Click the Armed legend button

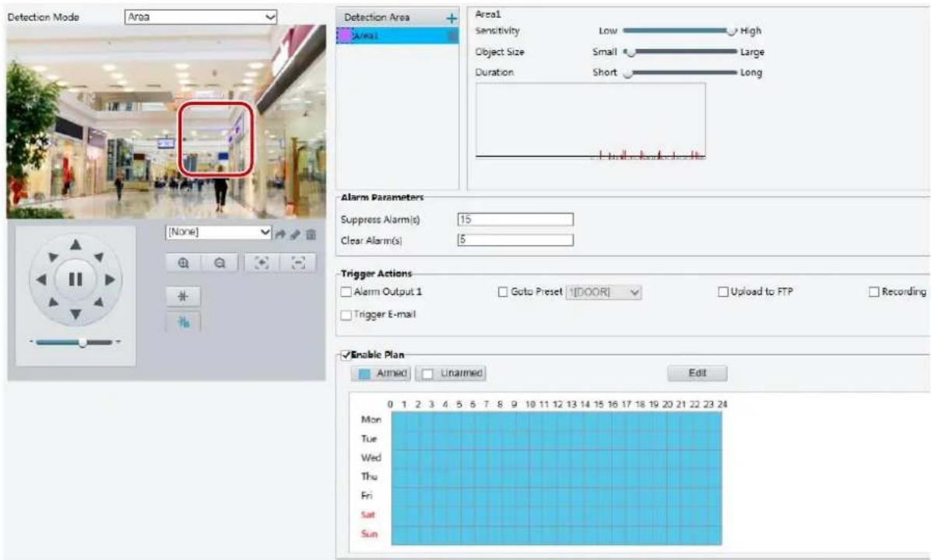(381, 373)
